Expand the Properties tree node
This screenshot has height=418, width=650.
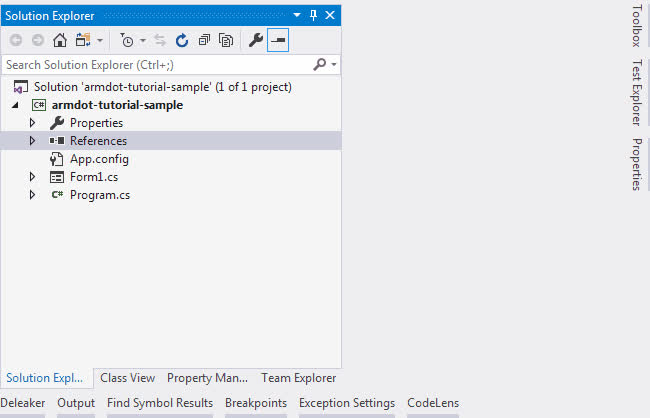click(32, 123)
